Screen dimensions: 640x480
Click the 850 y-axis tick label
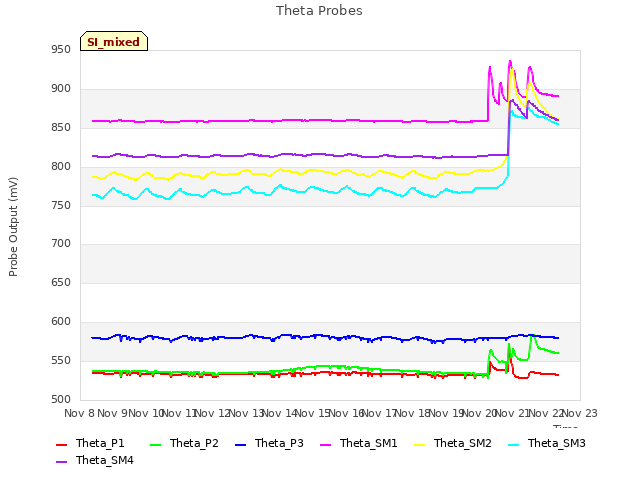click(61, 128)
